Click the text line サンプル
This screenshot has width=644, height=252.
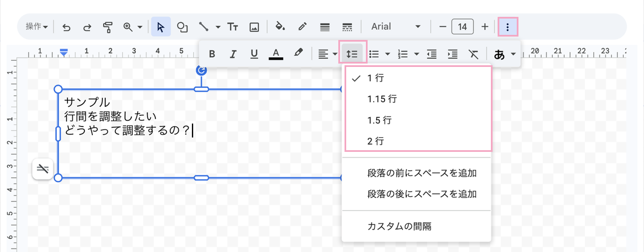tap(87, 101)
